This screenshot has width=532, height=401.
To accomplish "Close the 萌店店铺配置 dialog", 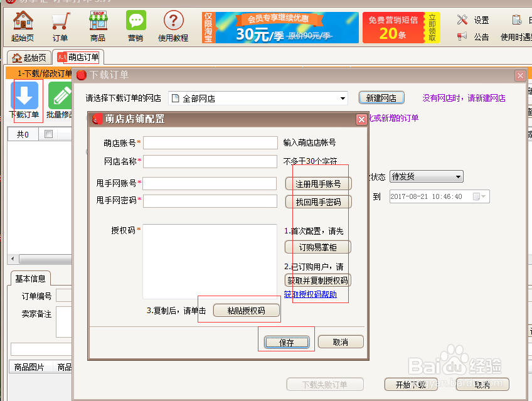I will (361, 119).
